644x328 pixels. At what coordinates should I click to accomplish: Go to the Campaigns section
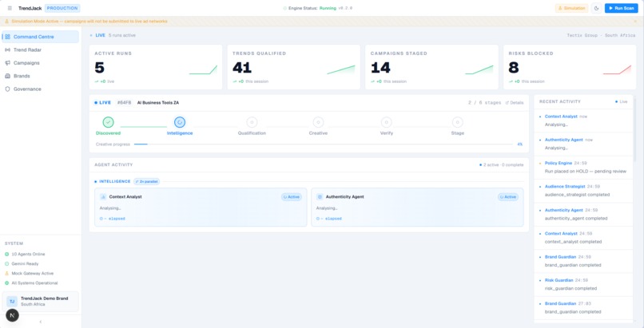40,63
